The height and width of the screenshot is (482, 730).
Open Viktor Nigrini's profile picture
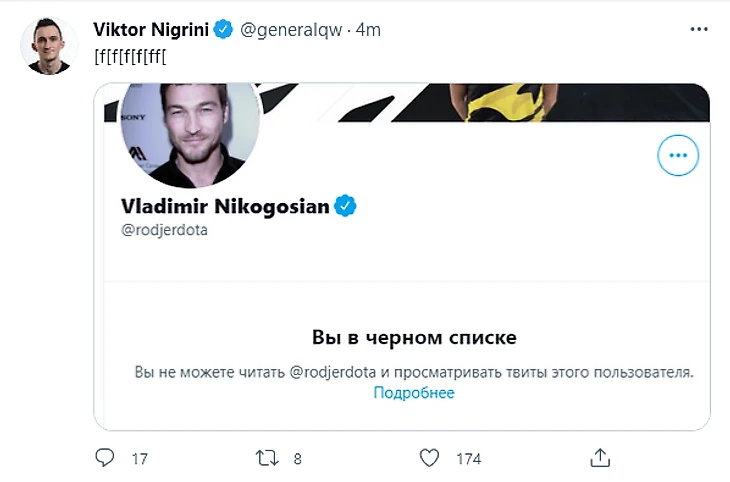45,45
